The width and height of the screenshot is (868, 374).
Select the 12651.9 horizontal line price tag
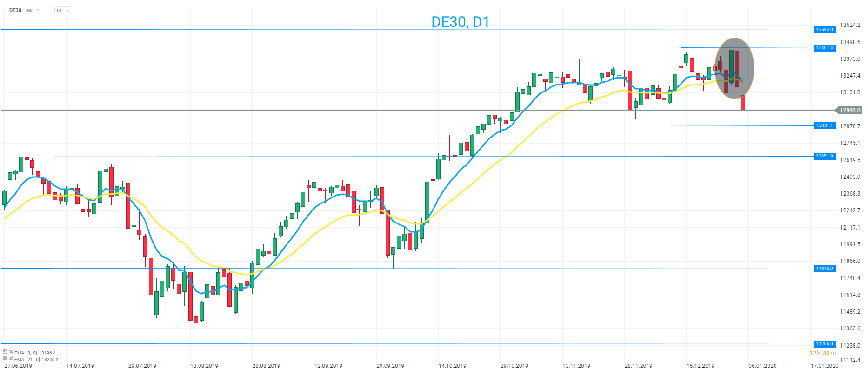coord(825,156)
